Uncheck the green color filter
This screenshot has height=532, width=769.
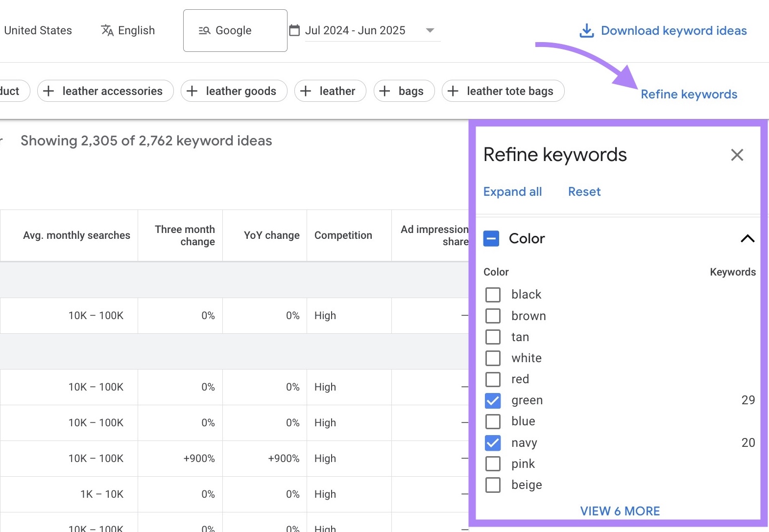pyautogui.click(x=493, y=401)
